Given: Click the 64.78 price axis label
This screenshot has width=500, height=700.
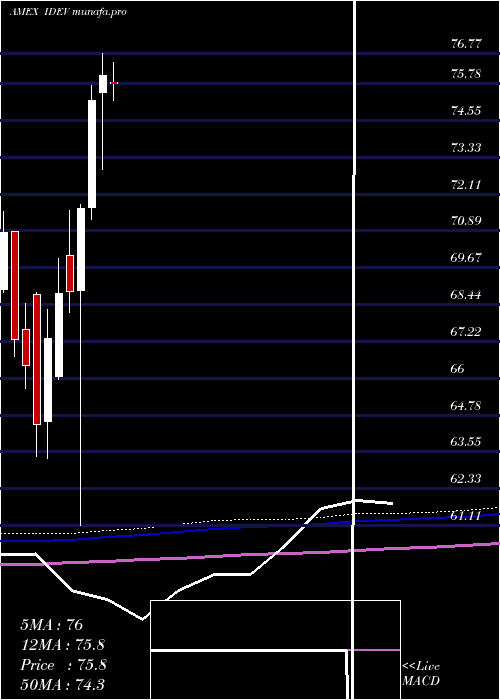Looking at the screenshot, I should click(x=466, y=405).
